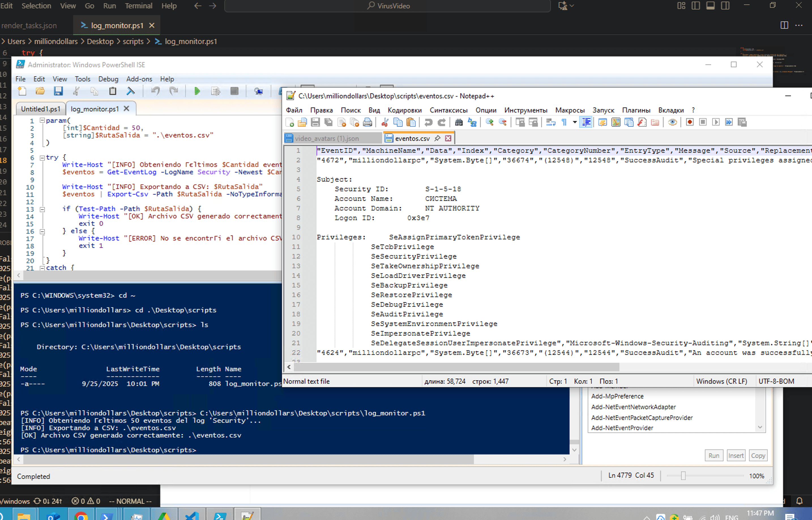812x520 pixels.
Task: Toggle show all characters pilcrow icon
Action: pyautogui.click(x=564, y=122)
